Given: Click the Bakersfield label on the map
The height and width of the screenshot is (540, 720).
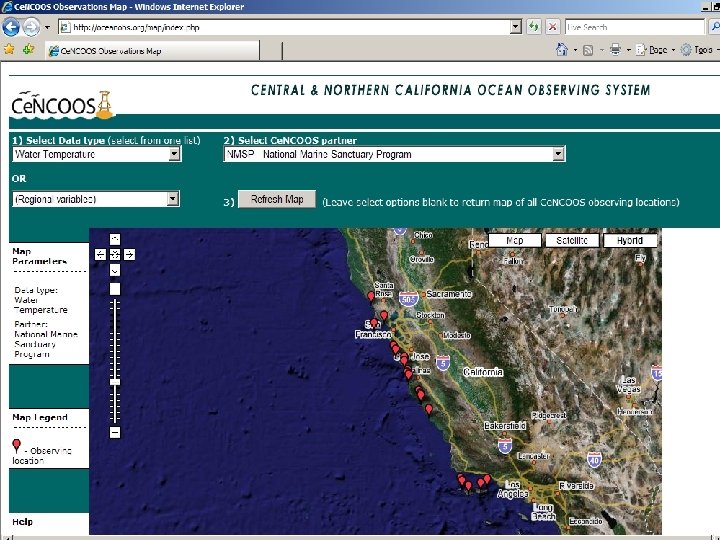Looking at the screenshot, I should 505,426.
